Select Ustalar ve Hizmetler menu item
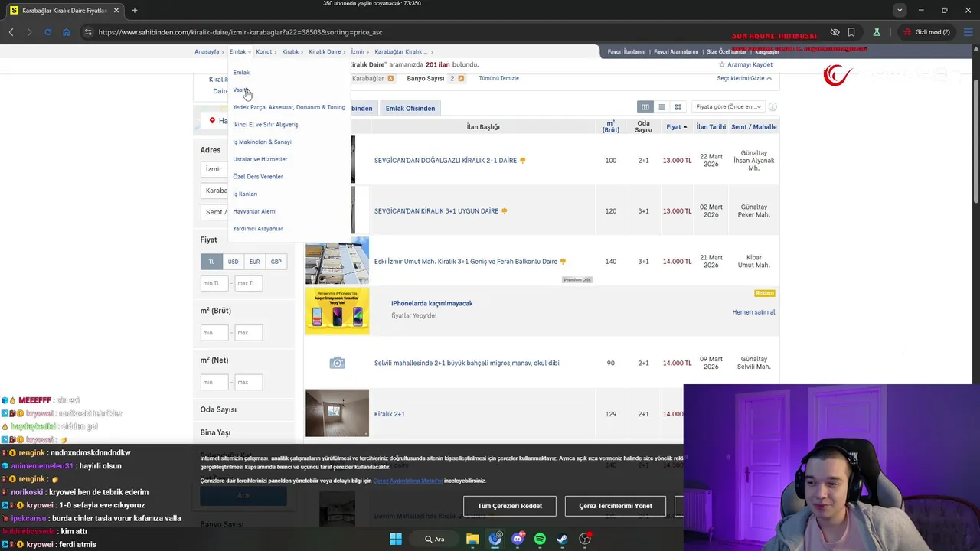This screenshot has height=551, width=980. (x=260, y=159)
